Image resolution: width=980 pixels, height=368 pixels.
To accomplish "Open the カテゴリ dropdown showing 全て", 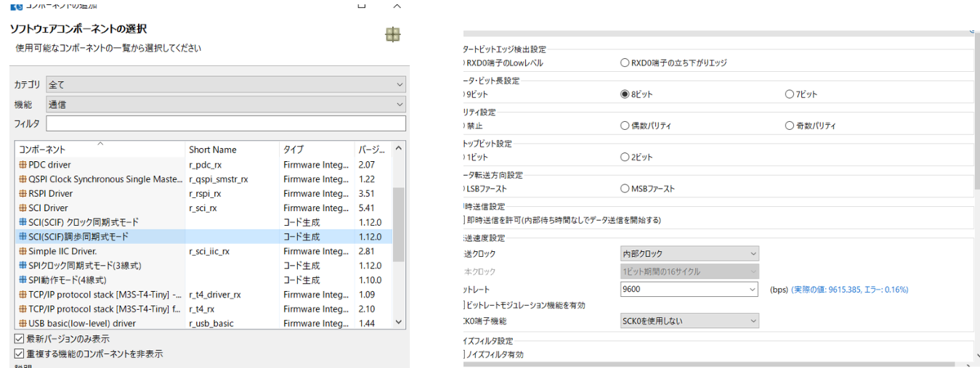I will tap(225, 84).
